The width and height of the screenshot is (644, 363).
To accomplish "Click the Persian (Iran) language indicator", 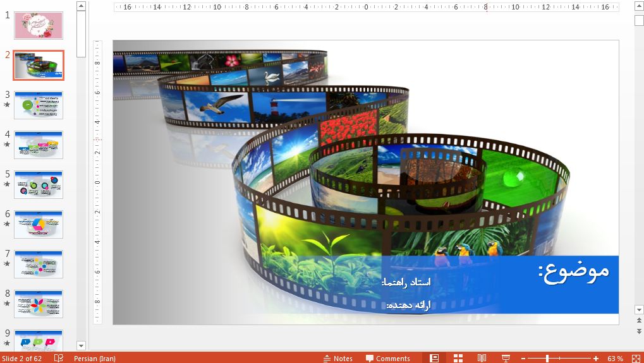I will pyautogui.click(x=95, y=358).
